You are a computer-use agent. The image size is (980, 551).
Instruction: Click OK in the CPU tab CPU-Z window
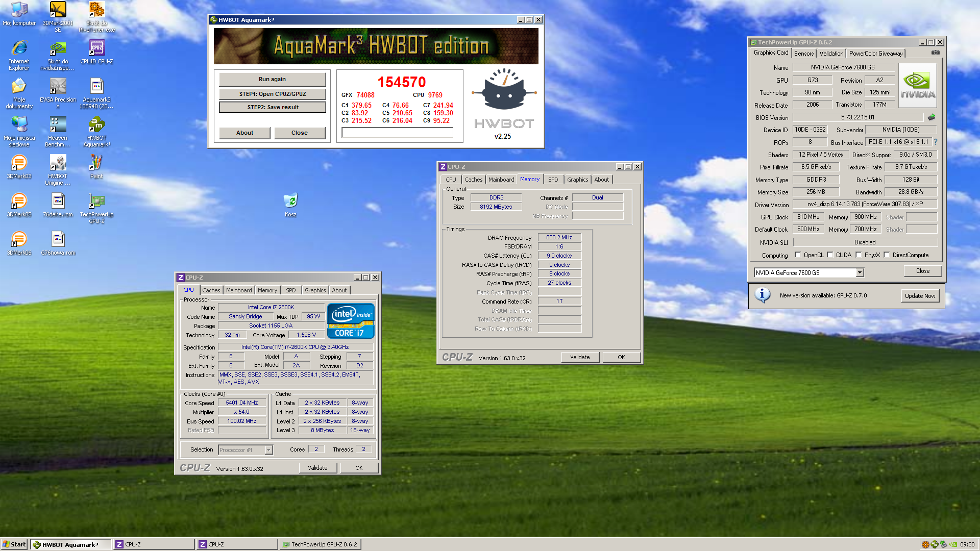point(359,468)
